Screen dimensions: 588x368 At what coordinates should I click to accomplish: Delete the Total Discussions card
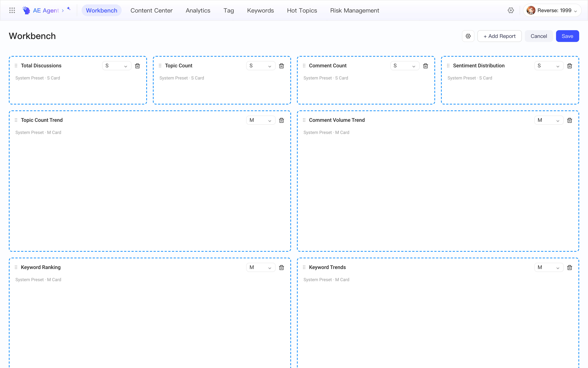pos(137,66)
